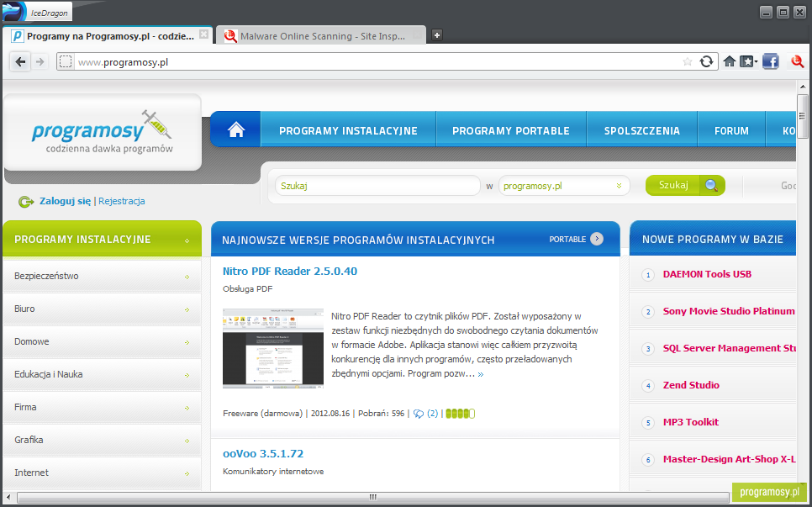Click the Komunikatory internetowe category text
This screenshot has height=507, width=812.
point(273,472)
